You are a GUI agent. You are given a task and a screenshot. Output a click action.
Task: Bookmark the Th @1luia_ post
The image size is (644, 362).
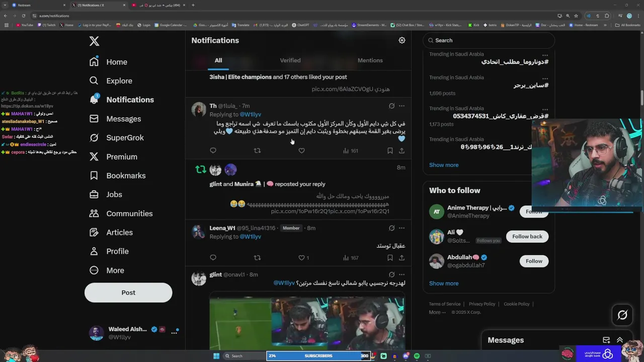(x=390, y=150)
